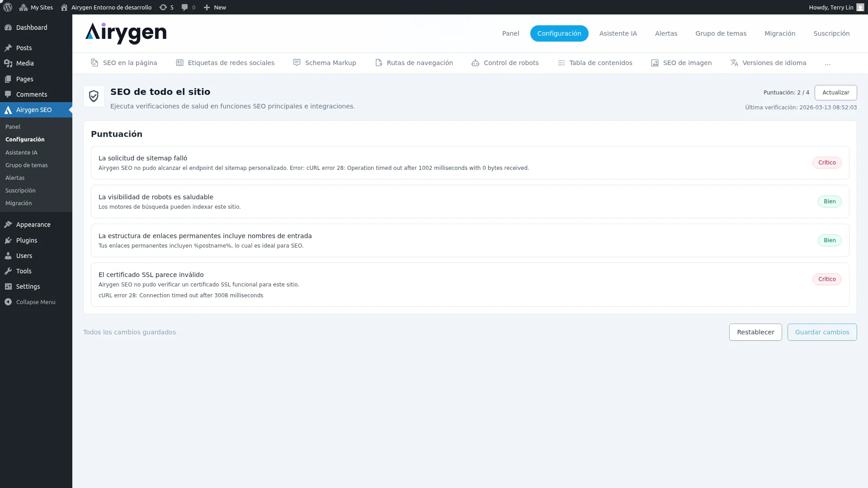Open the Migración top navigation tab
Image resolution: width=868 pixels, height=488 pixels.
click(780, 33)
